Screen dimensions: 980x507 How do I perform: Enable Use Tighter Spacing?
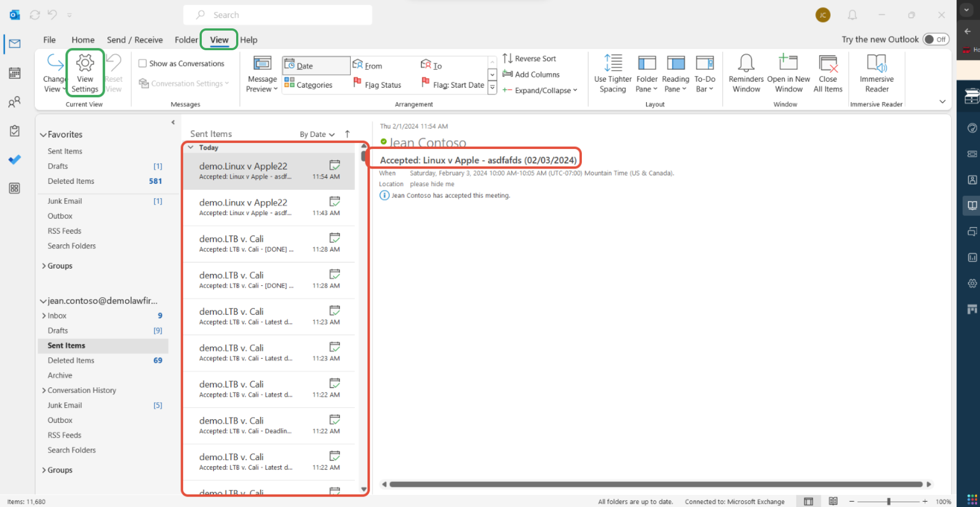[x=612, y=74]
